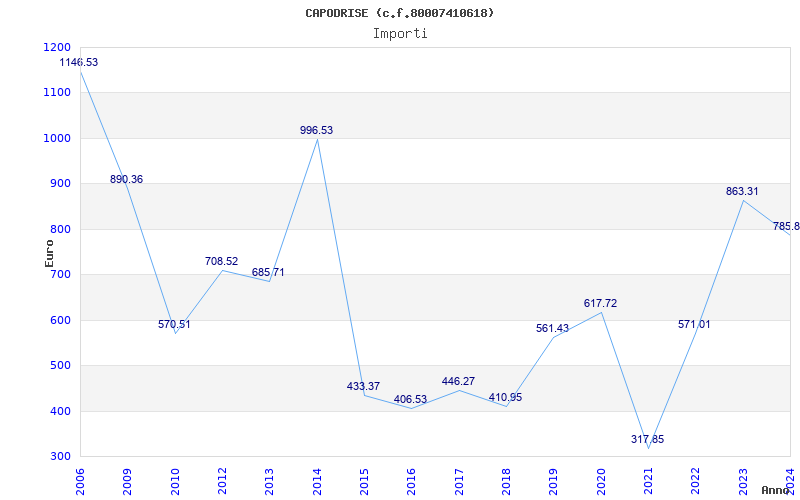Screen dimensions: 800x500
Task: Click the 500 y-axis tick label
Action: click(60, 366)
